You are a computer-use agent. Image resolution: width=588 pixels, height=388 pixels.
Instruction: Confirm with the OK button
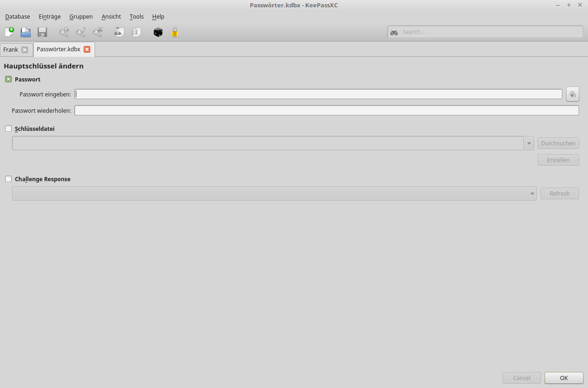[x=564, y=378]
